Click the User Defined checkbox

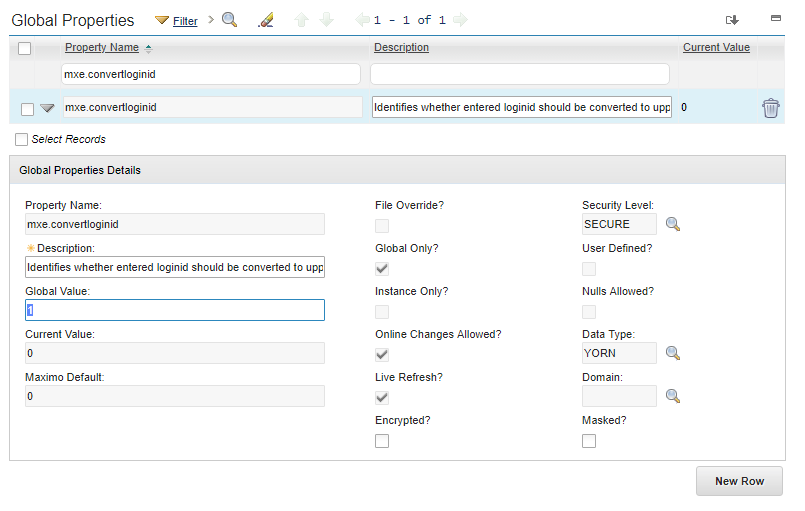pos(589,269)
